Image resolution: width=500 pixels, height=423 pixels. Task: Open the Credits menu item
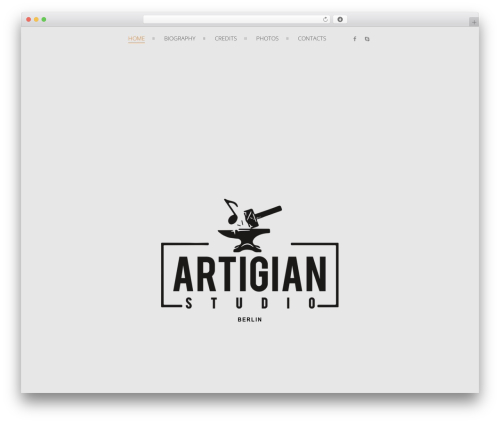226,39
